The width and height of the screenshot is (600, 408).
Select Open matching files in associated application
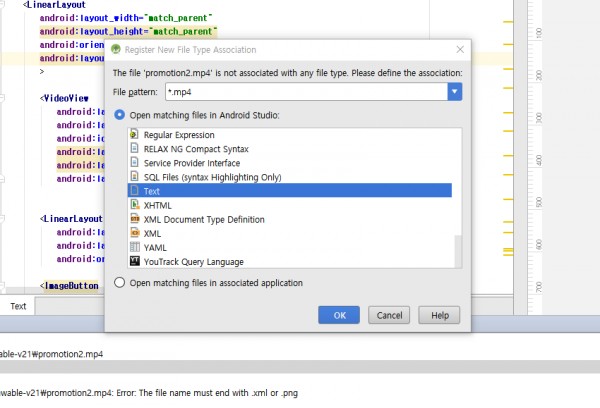119,282
